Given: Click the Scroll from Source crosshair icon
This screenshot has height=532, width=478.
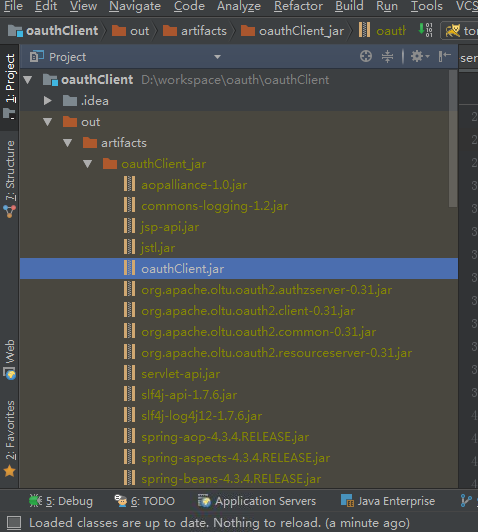Looking at the screenshot, I should (366, 56).
